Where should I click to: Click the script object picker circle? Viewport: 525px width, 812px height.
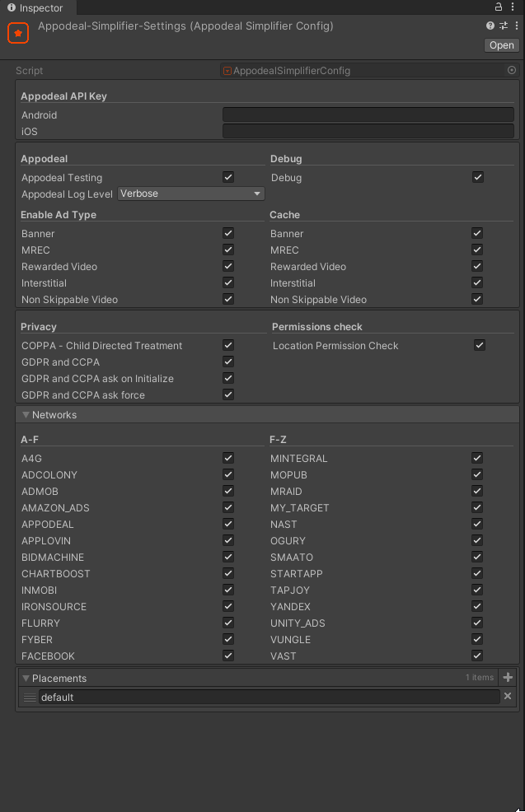point(512,71)
